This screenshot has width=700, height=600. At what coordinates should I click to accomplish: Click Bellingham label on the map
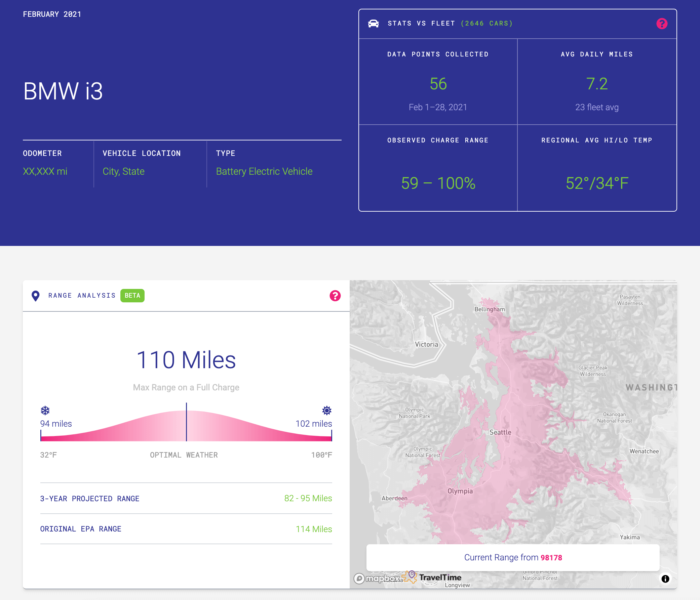pos(490,309)
